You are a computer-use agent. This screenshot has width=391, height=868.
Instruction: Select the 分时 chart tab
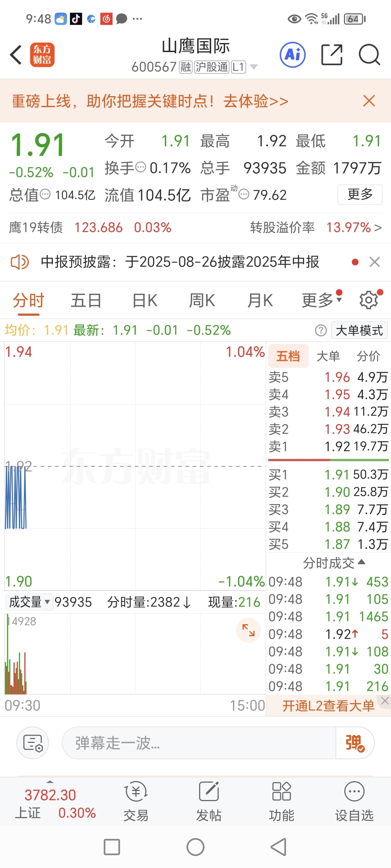tap(28, 301)
